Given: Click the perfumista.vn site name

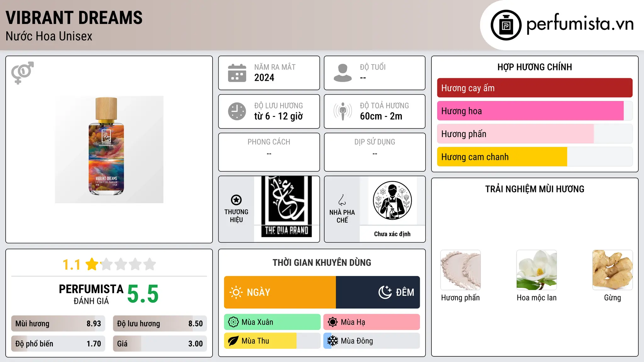Looking at the screenshot, I should click(x=580, y=24).
